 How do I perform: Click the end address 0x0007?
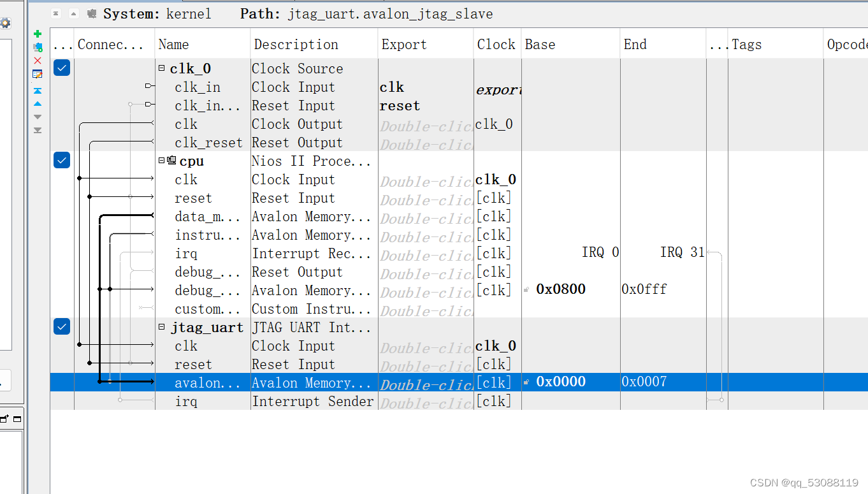[644, 382]
